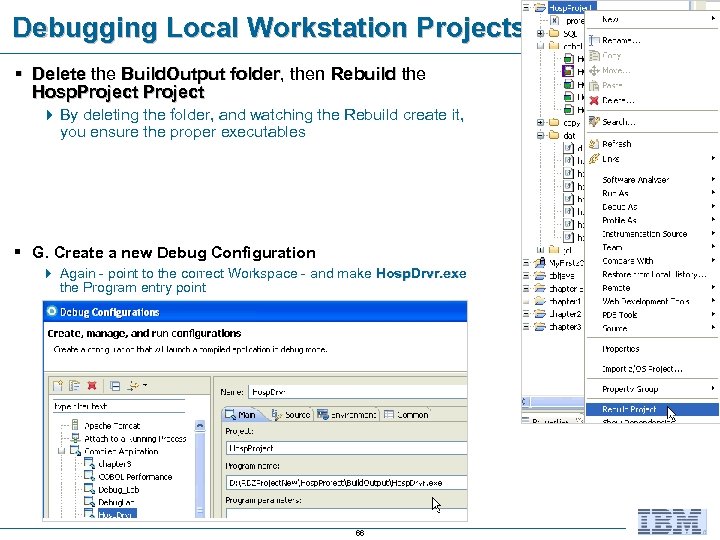Choose Restore from Local History...

click(x=654, y=275)
